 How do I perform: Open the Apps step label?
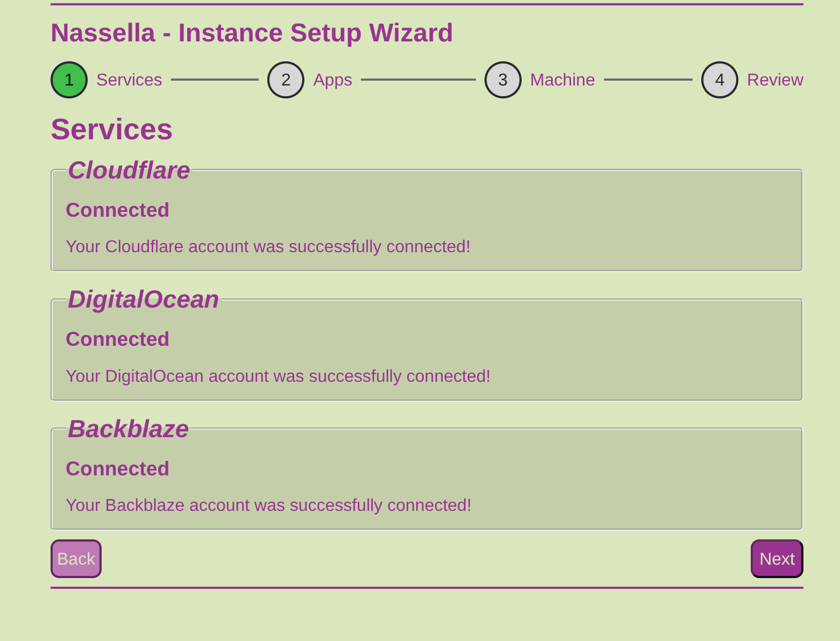click(332, 80)
